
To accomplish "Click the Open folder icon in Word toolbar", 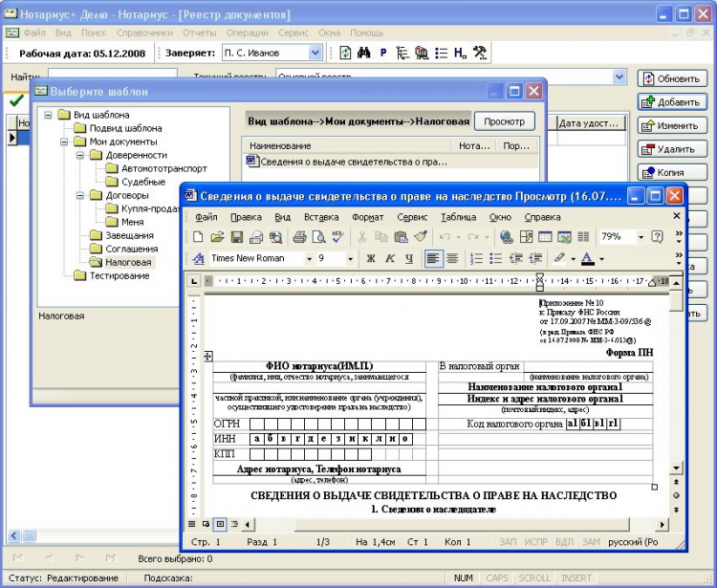I will tap(217, 237).
